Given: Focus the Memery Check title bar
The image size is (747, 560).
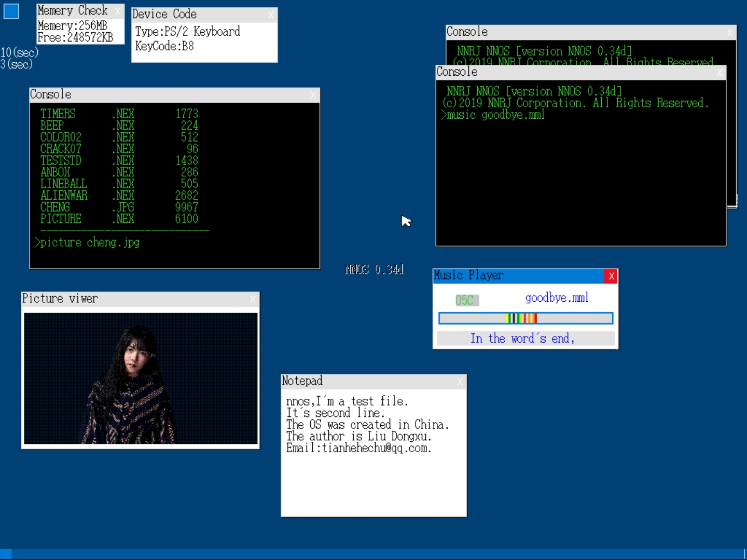Looking at the screenshot, I should pos(75,11).
